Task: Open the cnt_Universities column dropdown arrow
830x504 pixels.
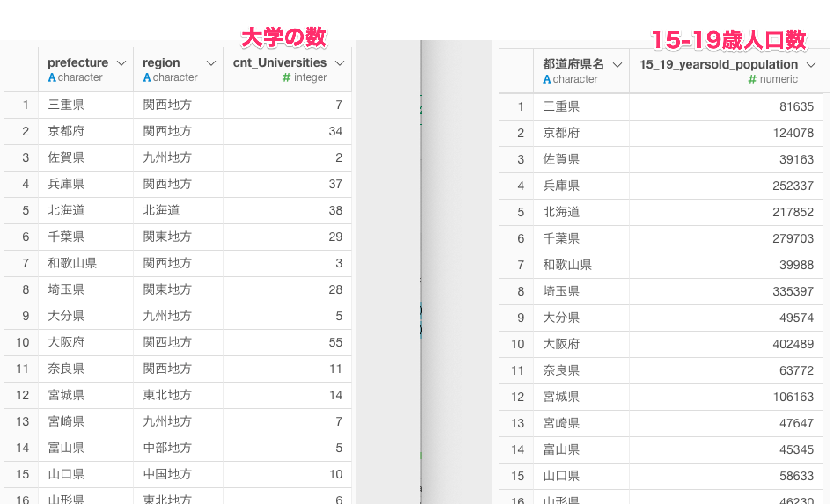Action: pos(340,63)
